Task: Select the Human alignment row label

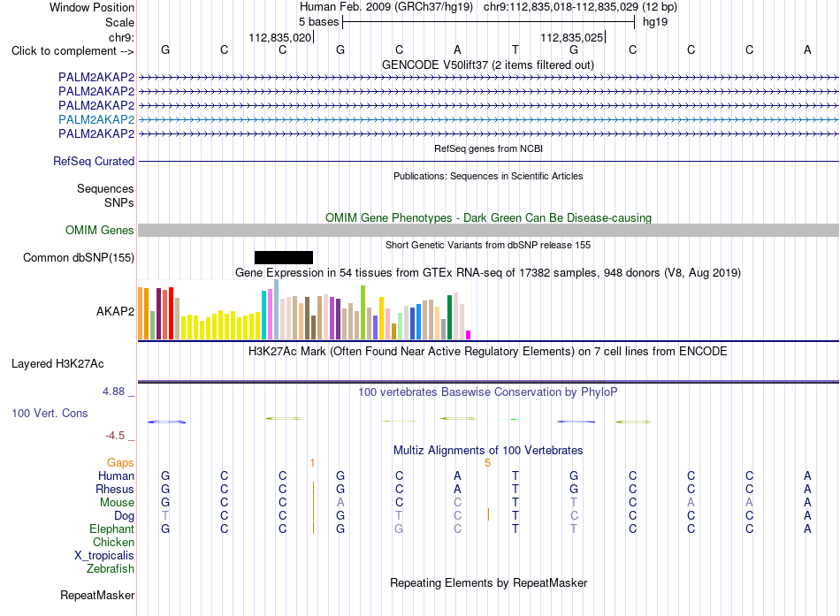Action: (116, 475)
